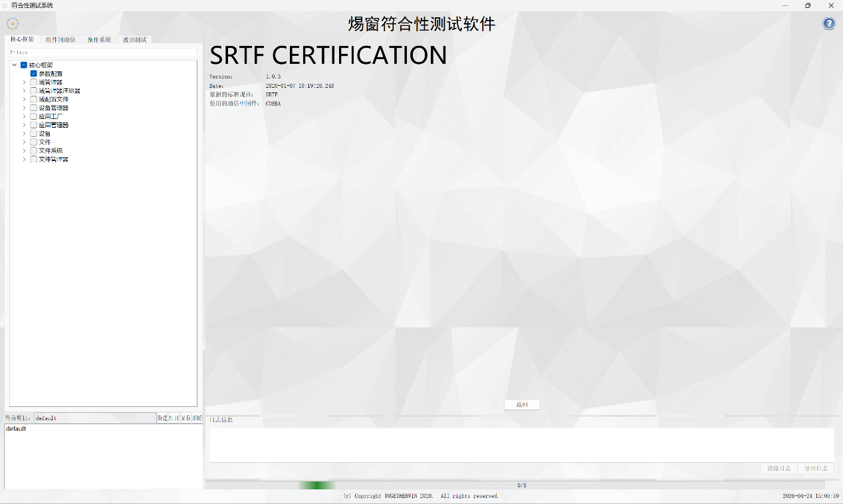The height and width of the screenshot is (504, 843).
Task: Check the 应用工厂 checkbox
Action: point(33,116)
